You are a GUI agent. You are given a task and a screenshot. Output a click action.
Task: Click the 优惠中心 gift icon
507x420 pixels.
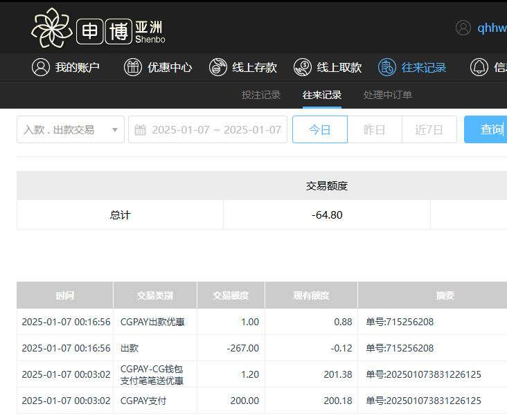tap(133, 67)
